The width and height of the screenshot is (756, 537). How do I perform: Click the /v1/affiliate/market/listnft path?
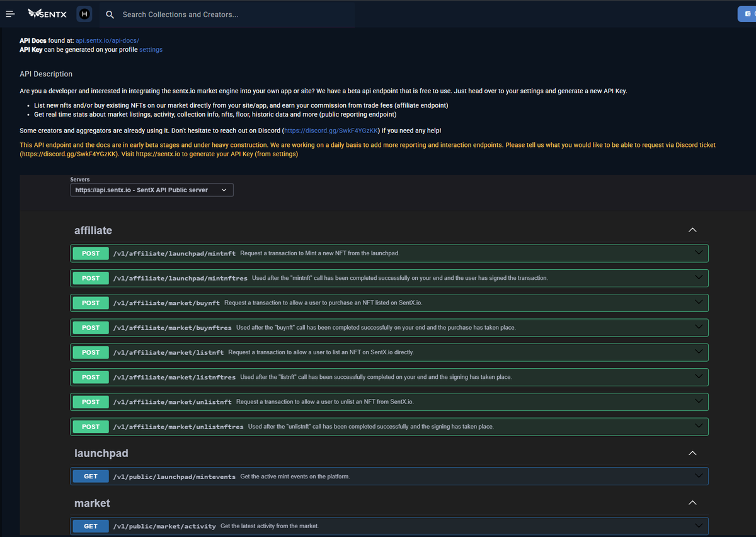[x=168, y=352]
